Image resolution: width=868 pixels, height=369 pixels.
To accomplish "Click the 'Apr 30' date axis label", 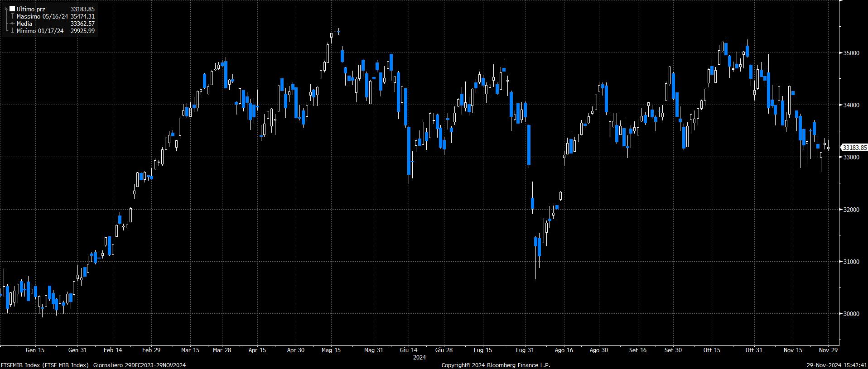I will click(295, 350).
